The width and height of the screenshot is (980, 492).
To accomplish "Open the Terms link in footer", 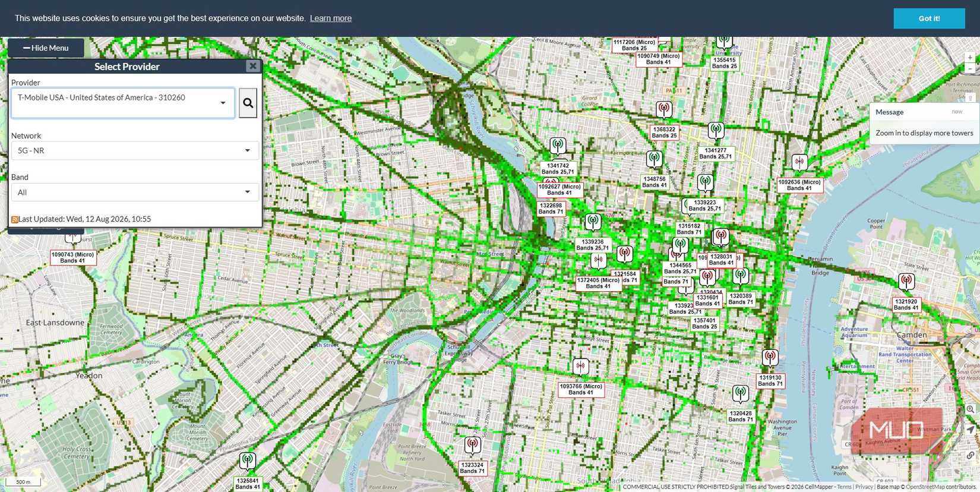I will point(844,487).
